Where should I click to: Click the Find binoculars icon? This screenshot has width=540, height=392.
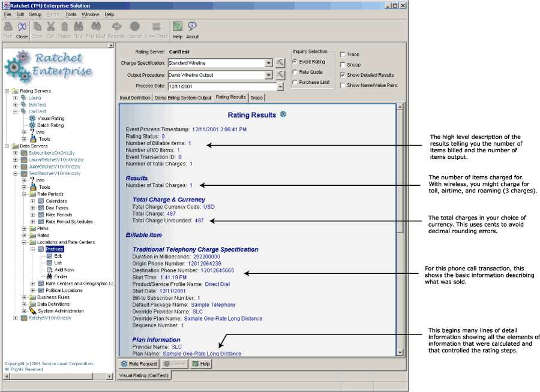click(x=78, y=27)
